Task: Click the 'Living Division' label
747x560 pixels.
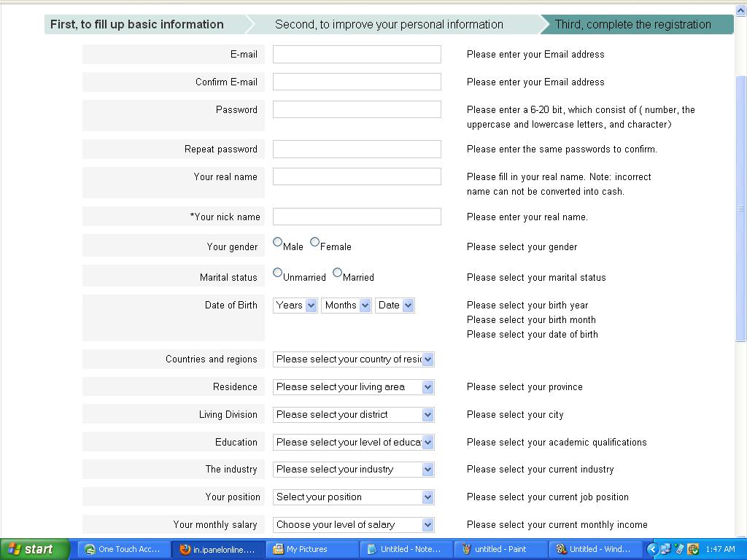Action: [x=228, y=414]
